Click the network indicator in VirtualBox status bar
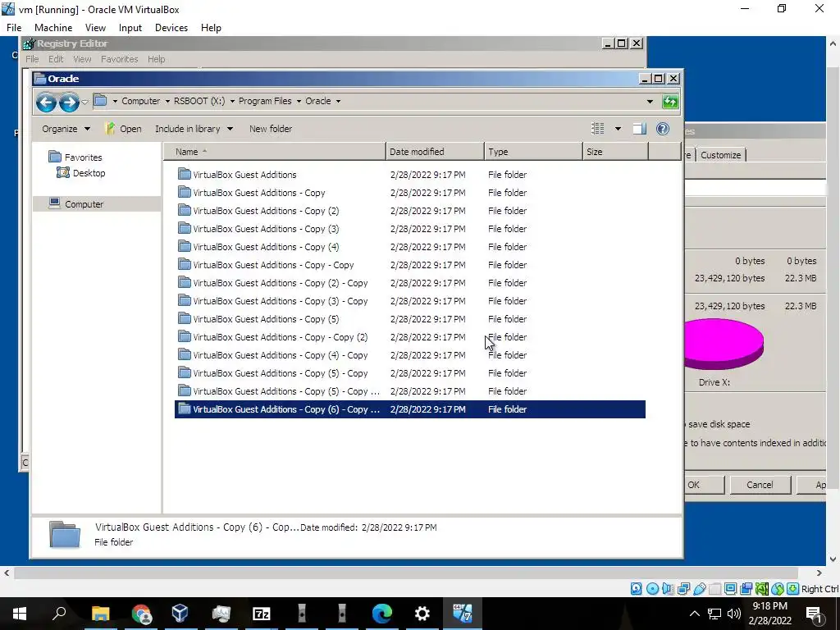 683,589
